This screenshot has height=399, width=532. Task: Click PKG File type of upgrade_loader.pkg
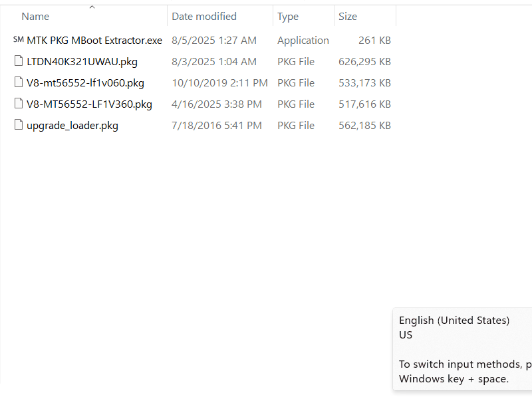tap(296, 126)
